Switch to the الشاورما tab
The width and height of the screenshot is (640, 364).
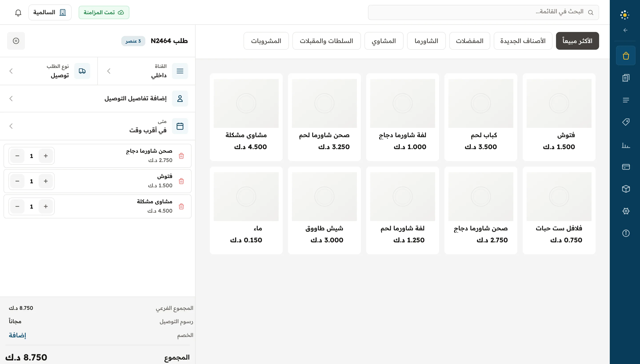point(426,41)
